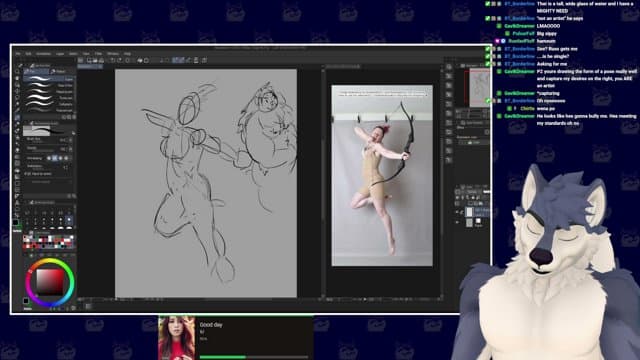Open the Edit menu
The width and height of the screenshot is (640, 360).
click(x=28, y=53)
